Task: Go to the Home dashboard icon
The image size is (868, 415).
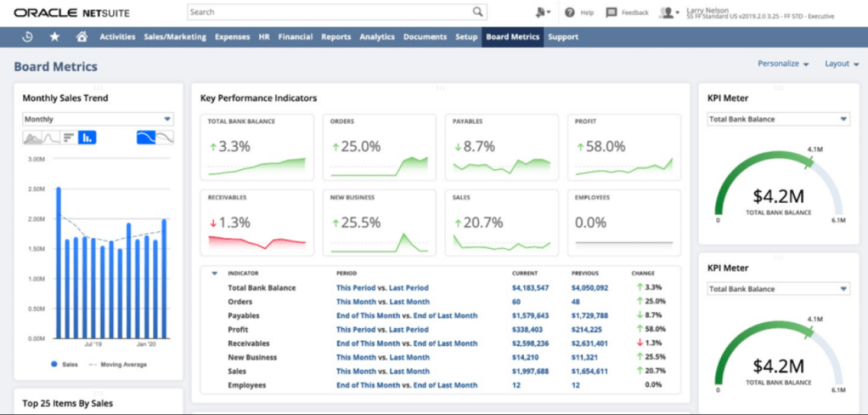Action: (82, 37)
